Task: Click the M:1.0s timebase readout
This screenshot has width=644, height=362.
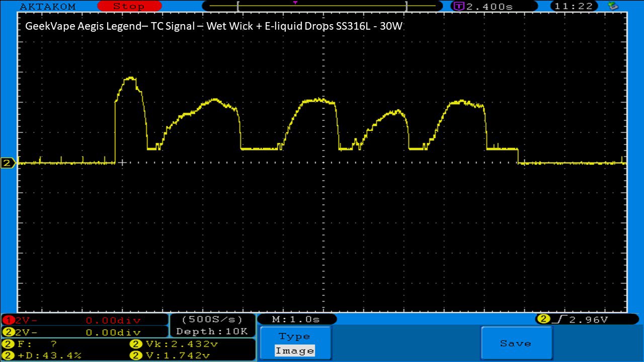Action: pos(296,319)
